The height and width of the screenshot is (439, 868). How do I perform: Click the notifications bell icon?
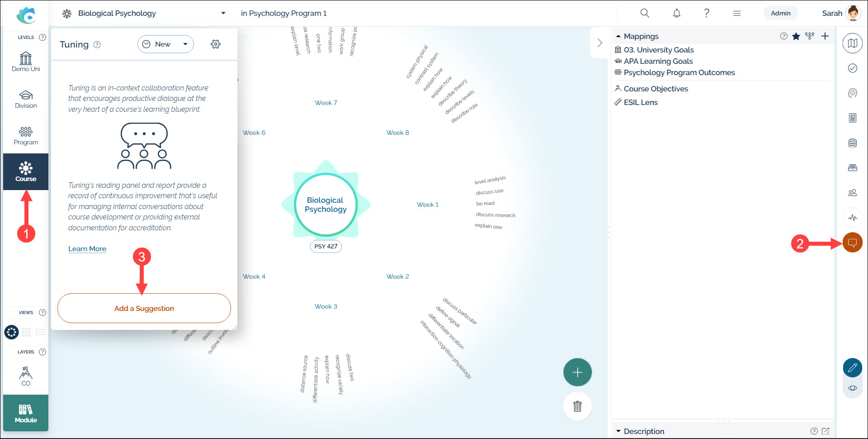(676, 13)
